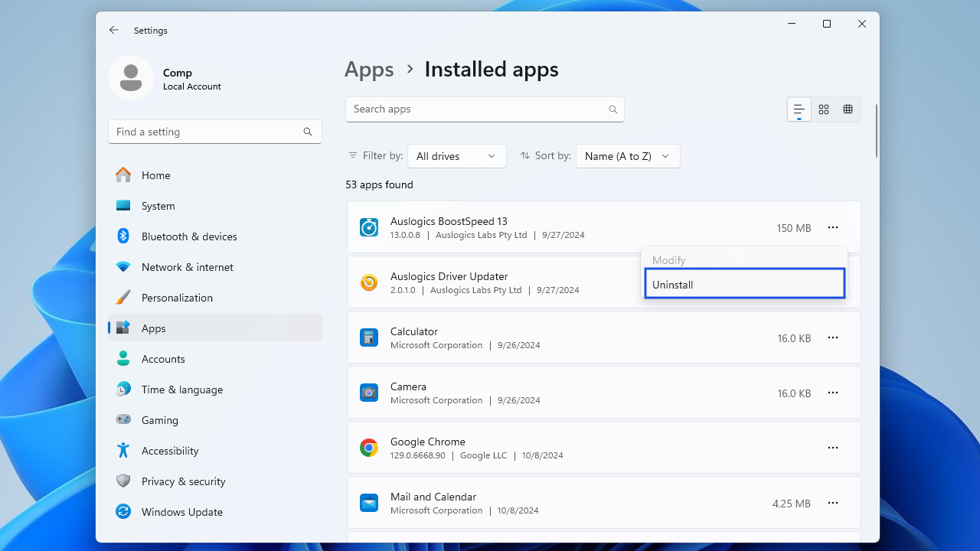Click the "53 apps found" text
Screen dimensions: 980x551
380,184
